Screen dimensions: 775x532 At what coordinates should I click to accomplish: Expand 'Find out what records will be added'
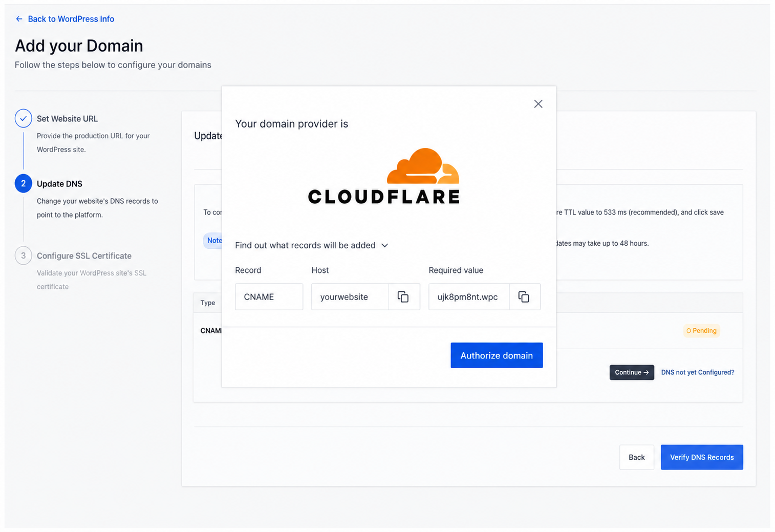tap(312, 245)
